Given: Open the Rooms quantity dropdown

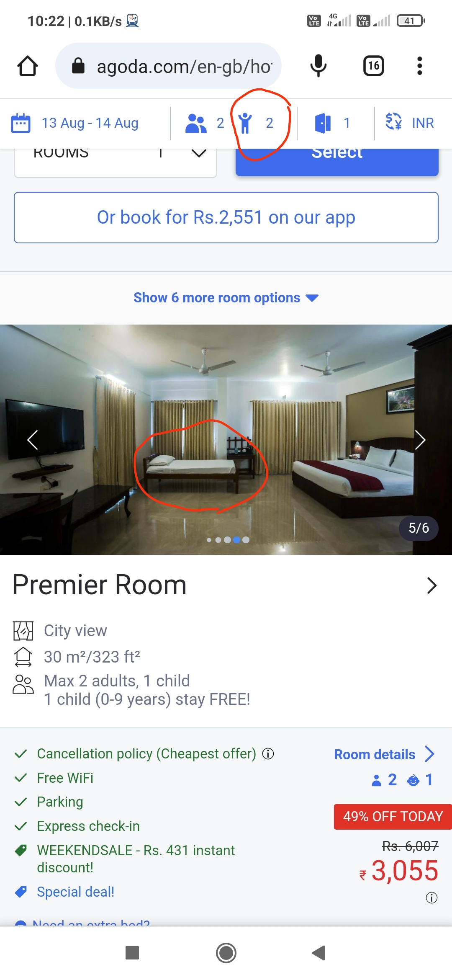Looking at the screenshot, I should pos(116,162).
